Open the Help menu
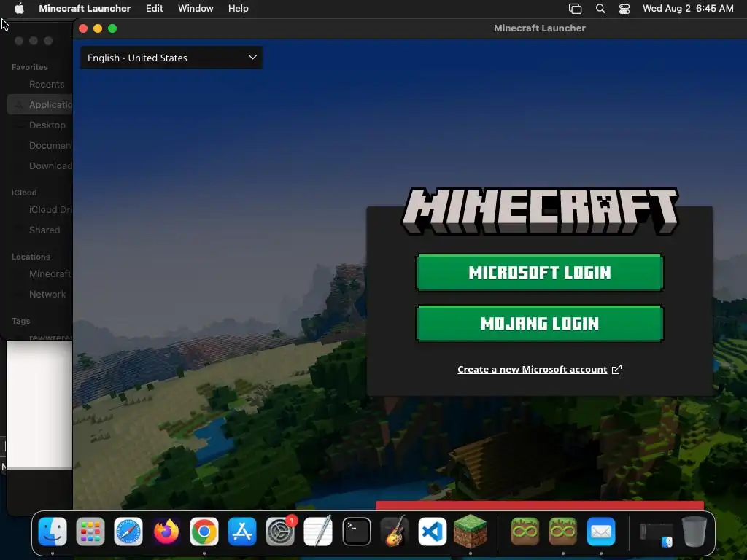 click(x=239, y=8)
